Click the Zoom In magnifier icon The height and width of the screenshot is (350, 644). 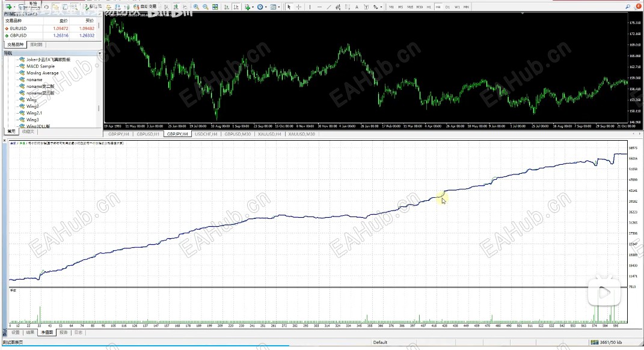coord(196,7)
